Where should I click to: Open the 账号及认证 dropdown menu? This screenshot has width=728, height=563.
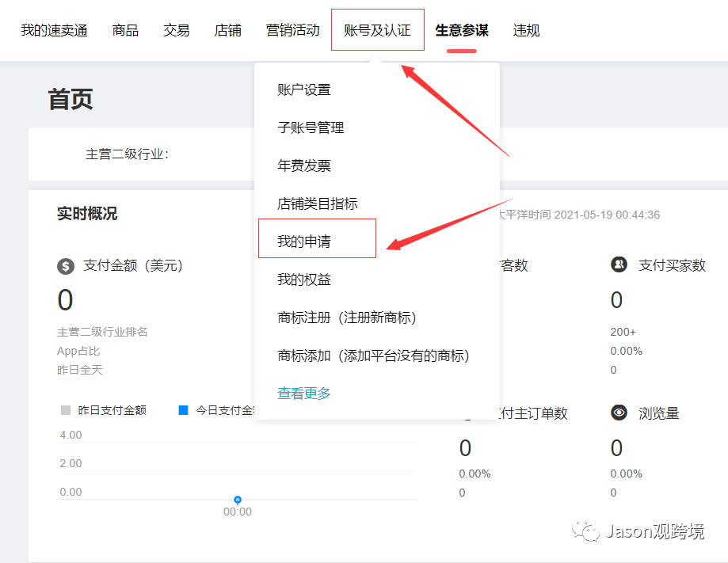(x=378, y=29)
